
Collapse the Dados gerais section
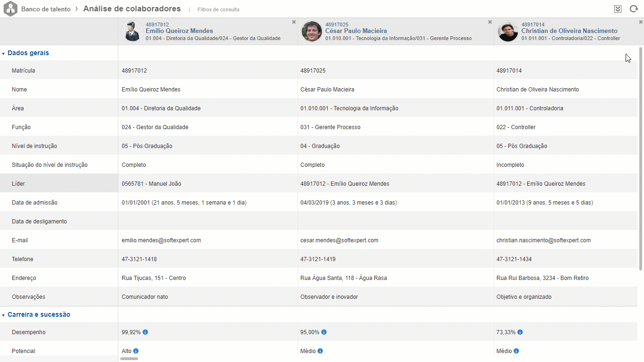[x=4, y=54]
